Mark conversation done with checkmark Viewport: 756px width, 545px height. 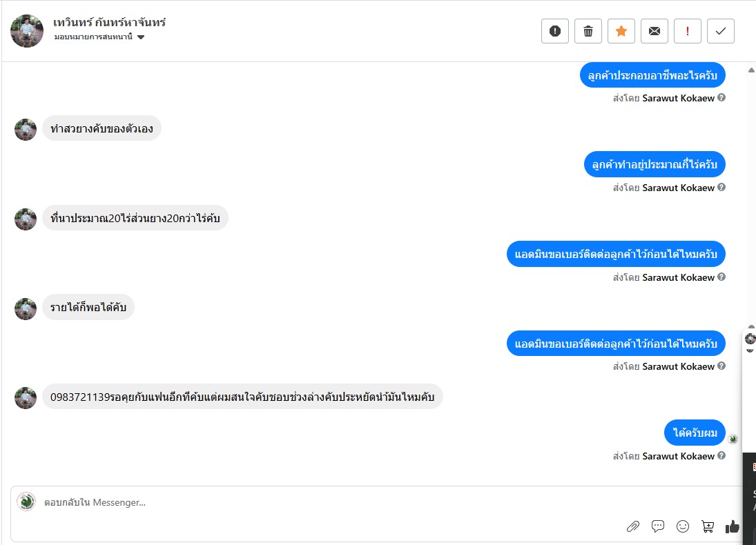click(721, 31)
